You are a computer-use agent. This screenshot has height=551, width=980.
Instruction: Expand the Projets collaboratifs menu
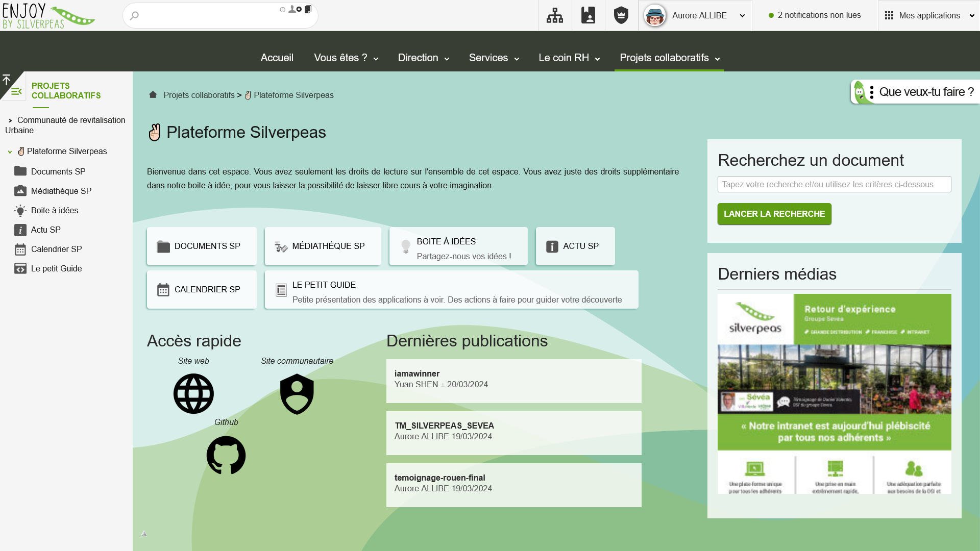click(669, 58)
